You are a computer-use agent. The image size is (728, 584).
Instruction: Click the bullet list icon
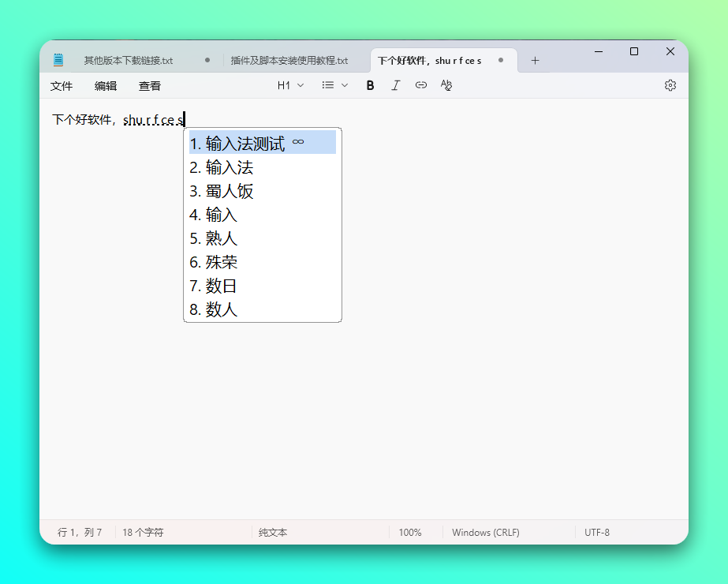(327, 85)
